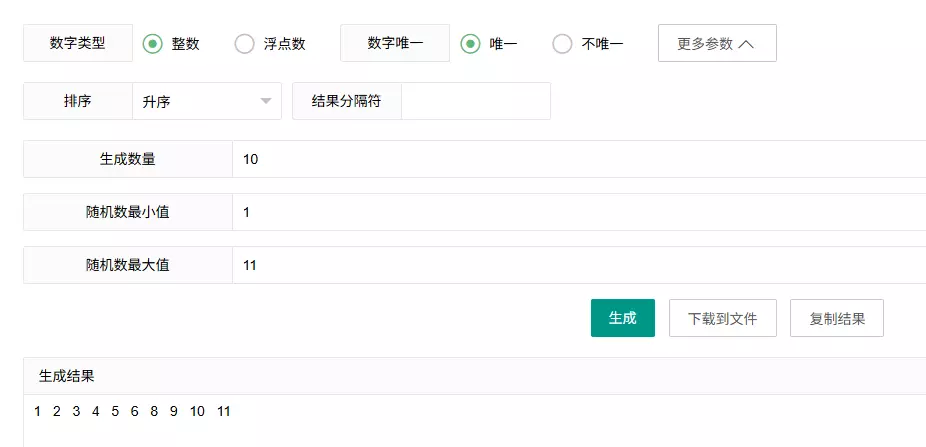Click the 复制结果 button

point(836,318)
